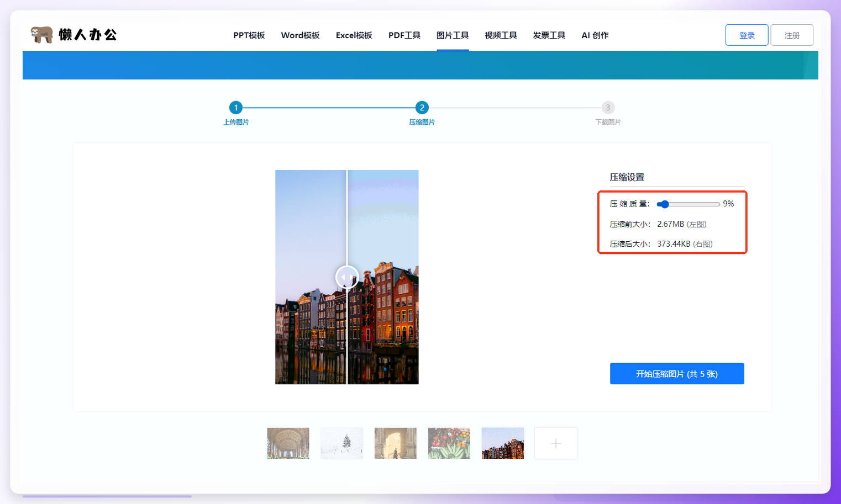Open the Word模板 menu
This screenshot has height=504, width=841.
(x=300, y=35)
